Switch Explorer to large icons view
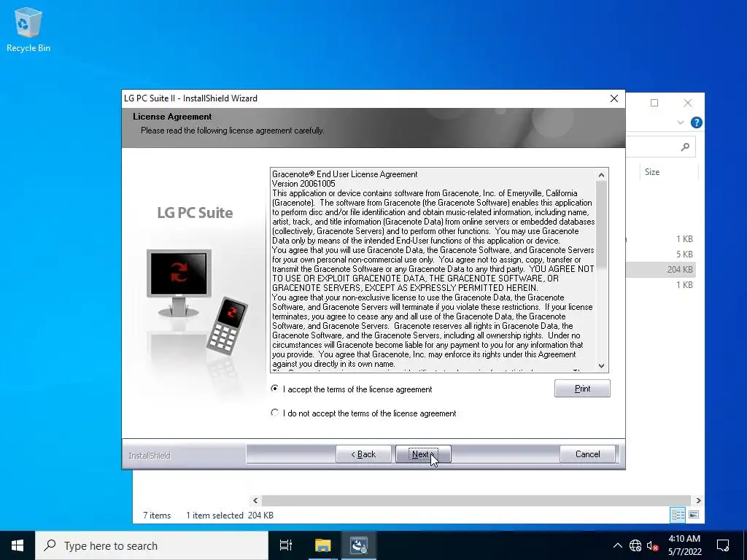Screen dimensions: 747x560 tap(694, 515)
